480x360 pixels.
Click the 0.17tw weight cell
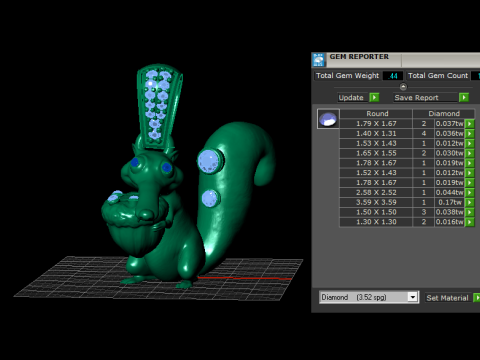[x=449, y=202]
